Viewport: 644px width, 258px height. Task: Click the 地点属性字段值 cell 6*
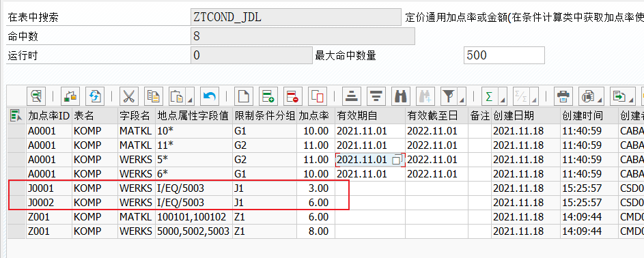[194, 174]
